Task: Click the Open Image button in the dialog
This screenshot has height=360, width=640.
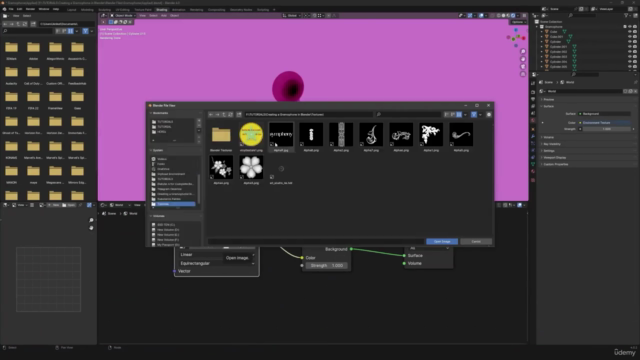Action: 442,242
